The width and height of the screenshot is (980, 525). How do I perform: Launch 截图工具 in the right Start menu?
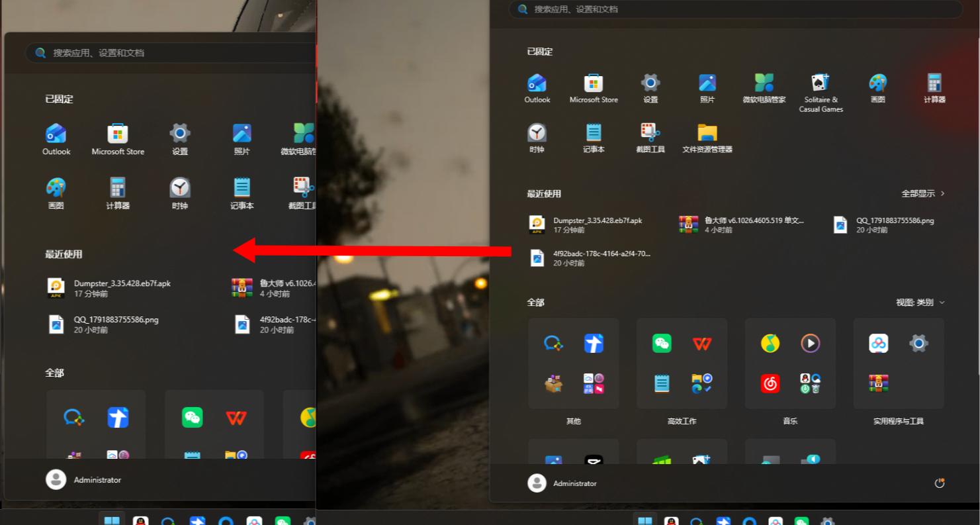tap(650, 138)
